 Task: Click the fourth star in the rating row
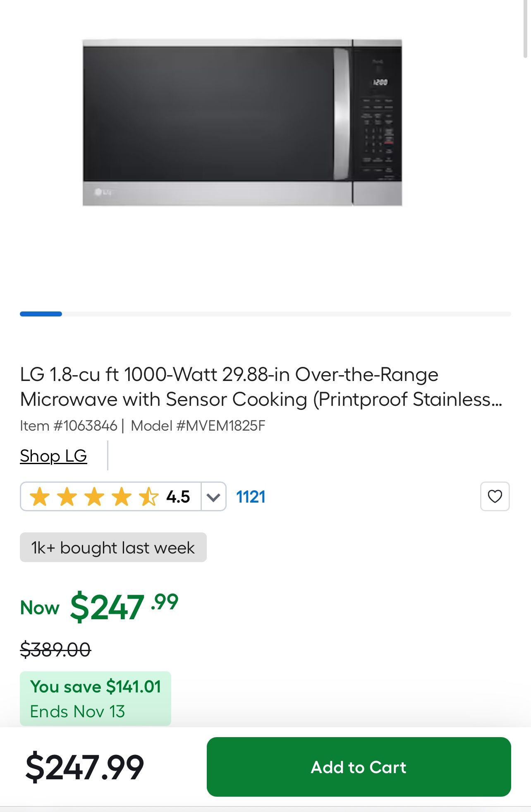coord(122,496)
